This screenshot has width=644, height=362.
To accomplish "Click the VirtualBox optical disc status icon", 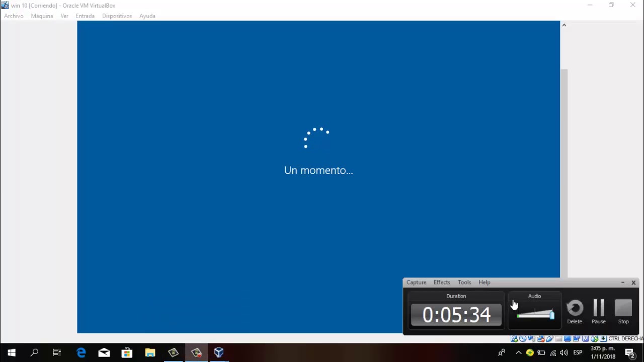I will click(x=523, y=339).
